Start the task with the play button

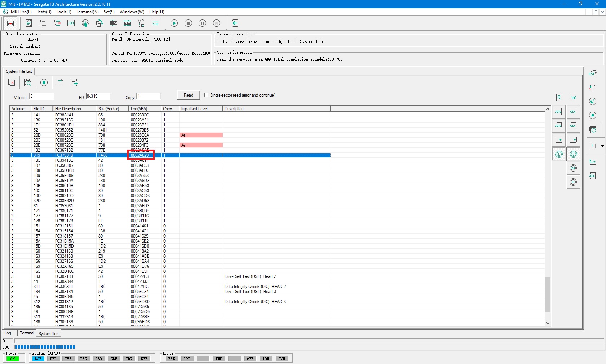[174, 23]
